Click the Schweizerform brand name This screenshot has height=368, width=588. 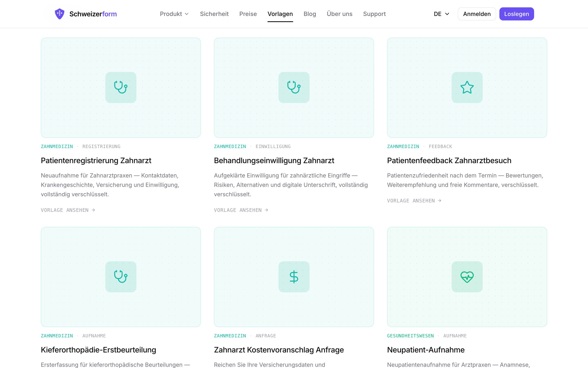click(x=93, y=14)
